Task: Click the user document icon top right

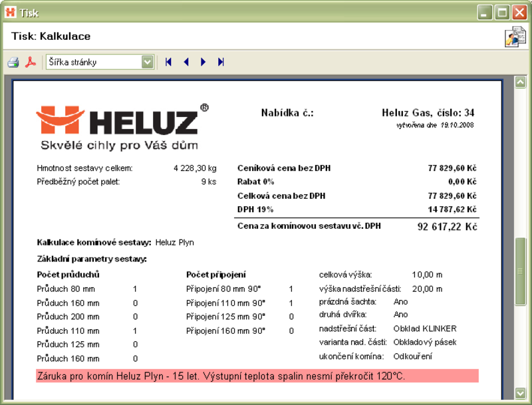Action: tap(515, 37)
